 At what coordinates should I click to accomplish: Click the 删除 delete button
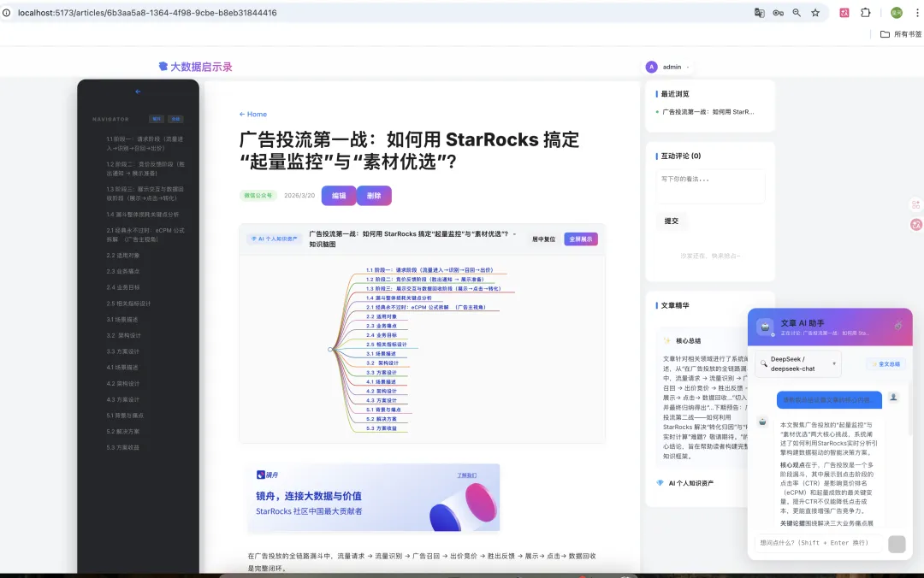pyautogui.click(x=374, y=196)
